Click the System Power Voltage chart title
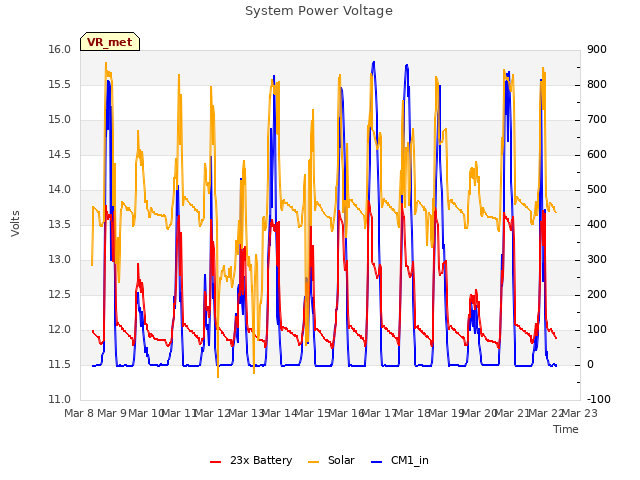This screenshot has height=480, width=640. (x=319, y=11)
